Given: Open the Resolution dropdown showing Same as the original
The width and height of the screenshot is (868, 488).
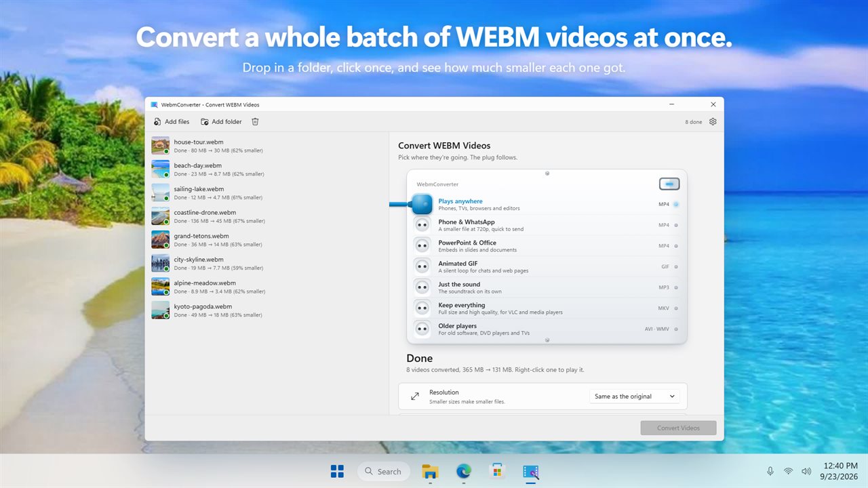Looking at the screenshot, I should (x=635, y=396).
